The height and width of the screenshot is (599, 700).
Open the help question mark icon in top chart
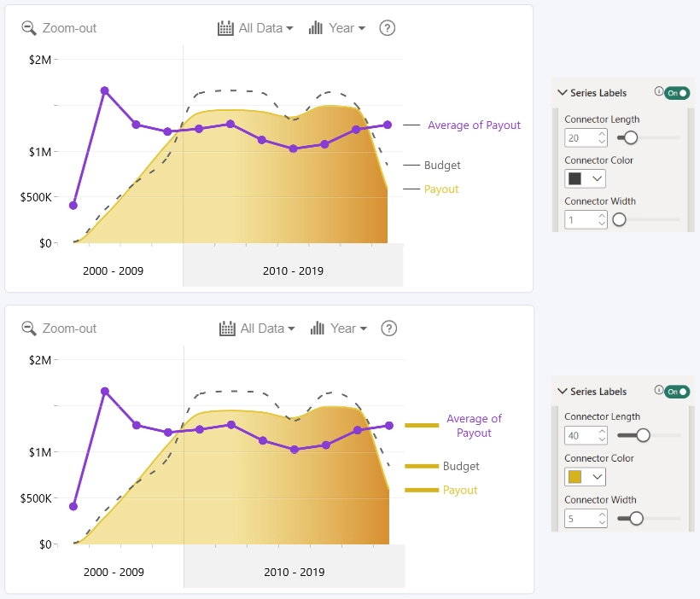point(387,28)
